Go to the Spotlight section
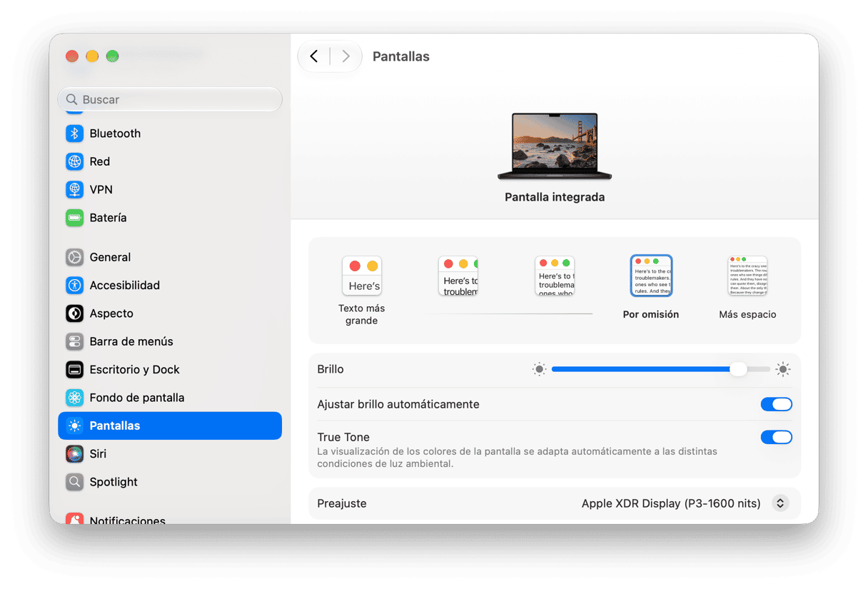The height and width of the screenshot is (589, 868). [170, 482]
